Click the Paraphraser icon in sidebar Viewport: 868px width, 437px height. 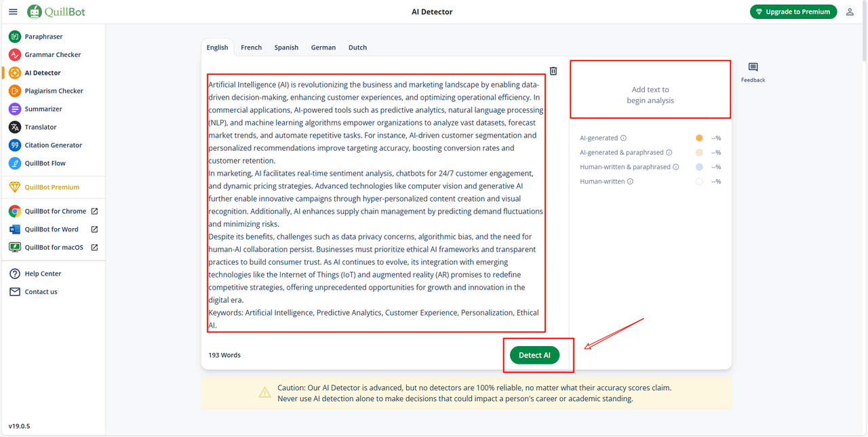coord(14,37)
